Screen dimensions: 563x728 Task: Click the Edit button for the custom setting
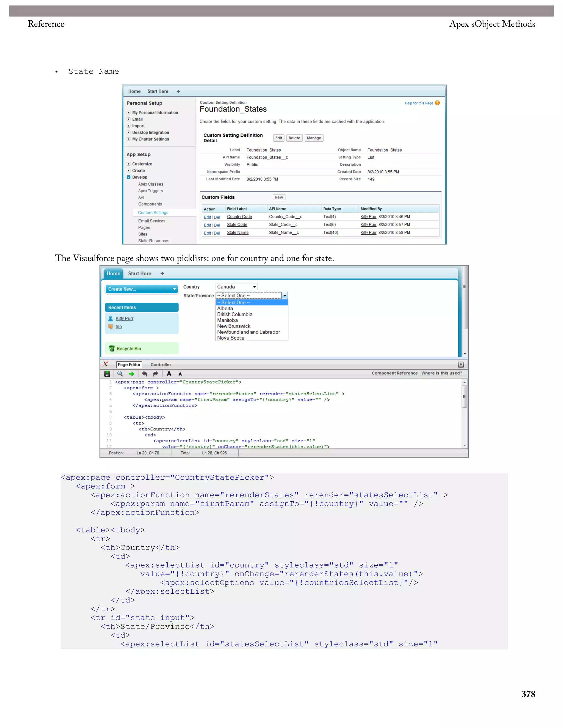(x=278, y=138)
